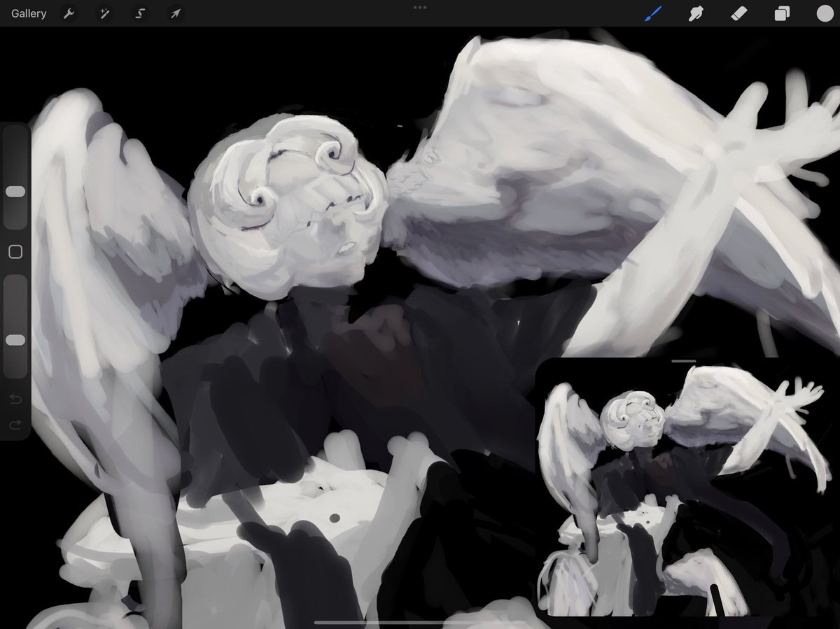Click the three-dot multitasking indicator at top
The image size is (840, 629).
[420, 7]
